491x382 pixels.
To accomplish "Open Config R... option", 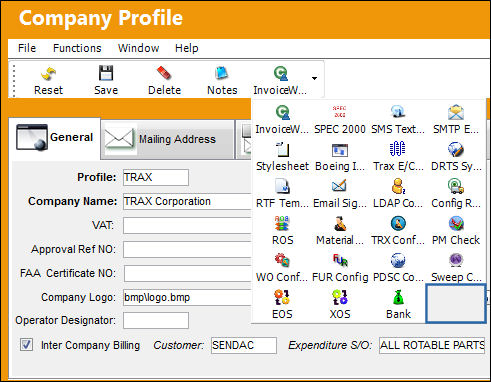I will (x=456, y=193).
